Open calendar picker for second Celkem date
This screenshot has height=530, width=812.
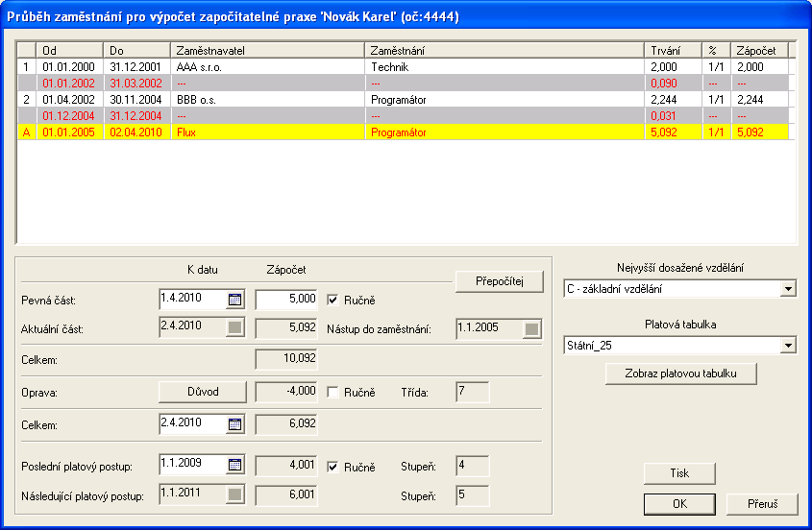coord(235,424)
